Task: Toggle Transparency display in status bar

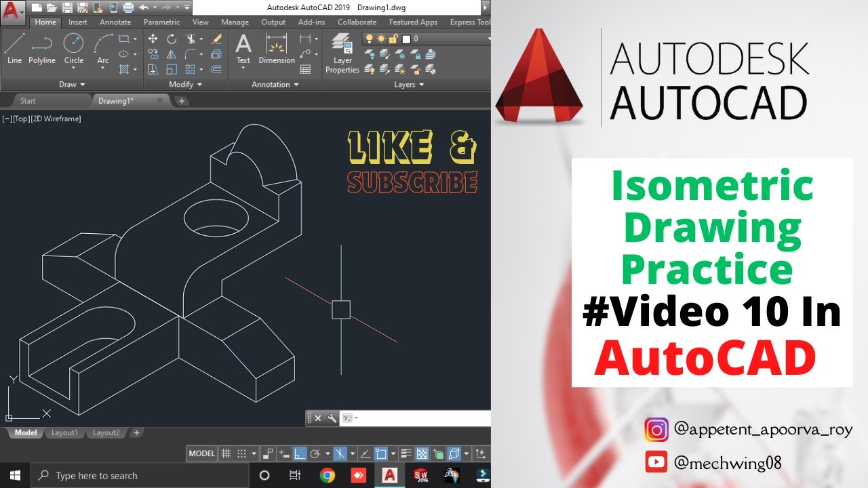Action: (x=422, y=453)
